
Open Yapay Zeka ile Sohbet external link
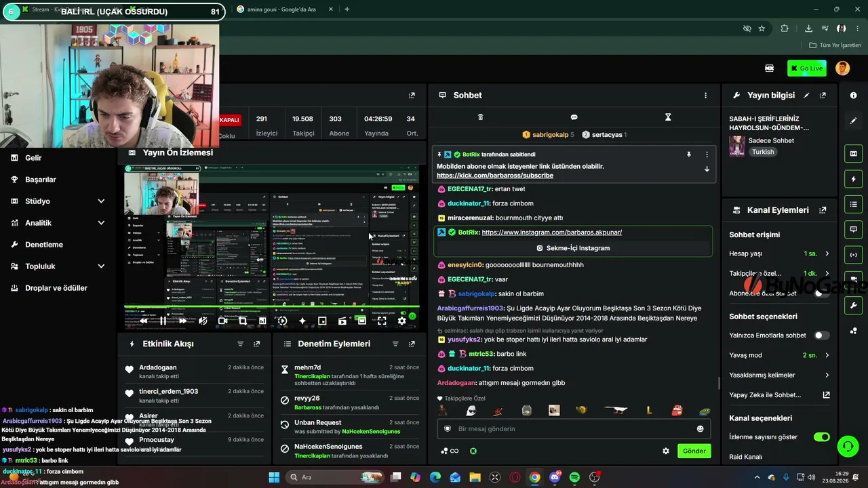pyautogui.click(x=826, y=395)
